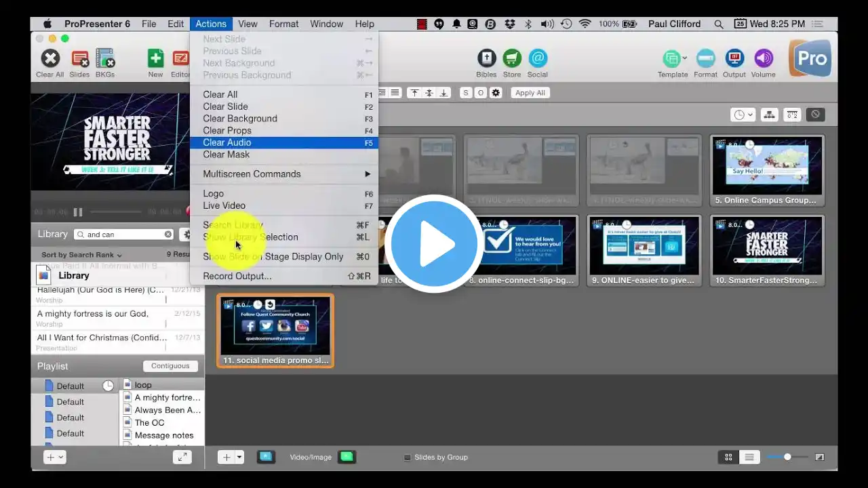Select Hallelujah (Our God is Here) result
The image size is (868, 488).
(x=118, y=295)
